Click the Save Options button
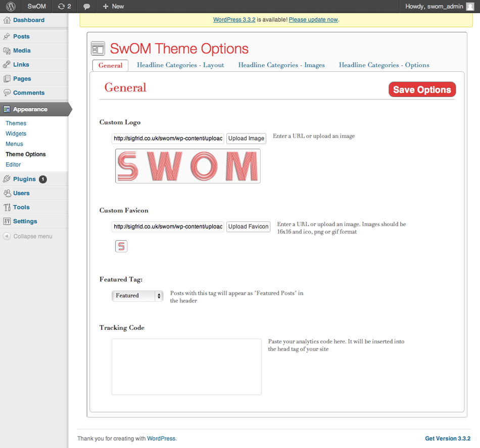 tap(422, 89)
